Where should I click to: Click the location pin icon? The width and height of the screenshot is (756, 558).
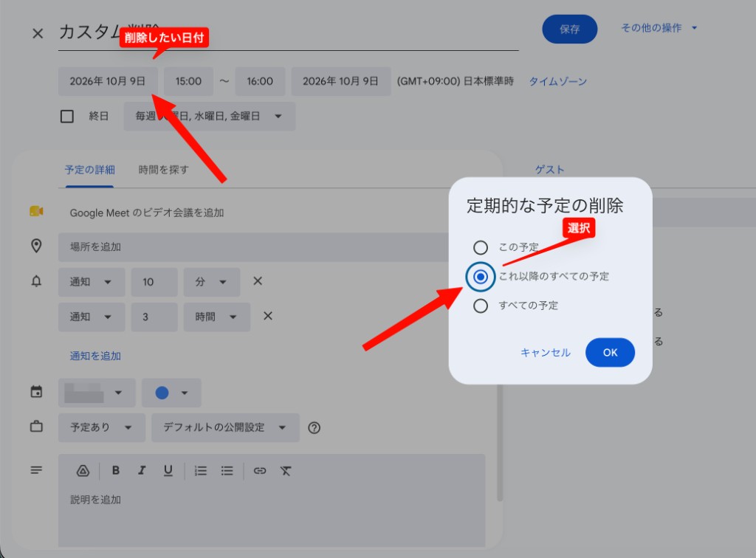click(x=36, y=246)
